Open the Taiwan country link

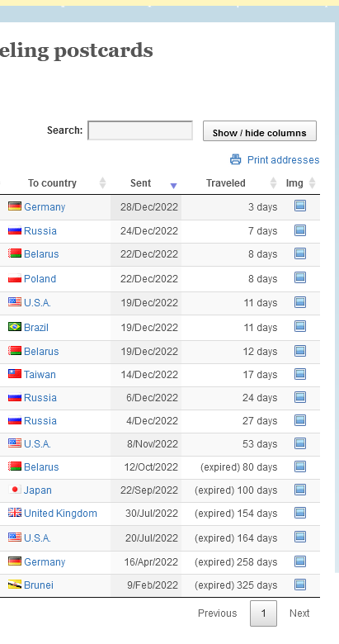(40, 375)
